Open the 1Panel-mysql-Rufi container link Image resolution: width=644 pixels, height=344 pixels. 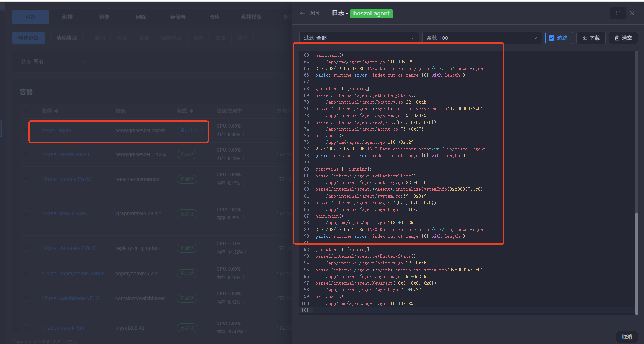[63, 328]
